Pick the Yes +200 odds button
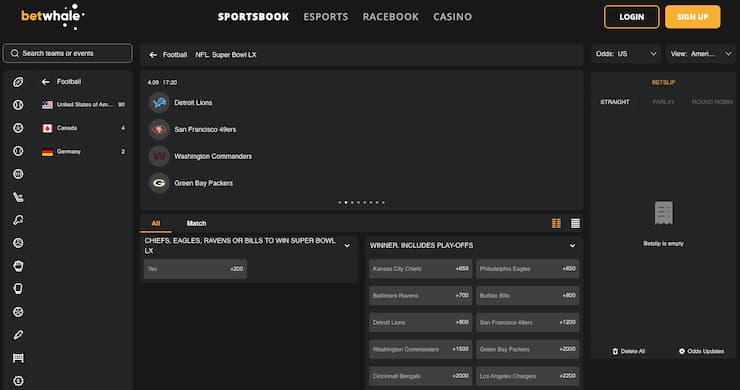 pos(195,269)
